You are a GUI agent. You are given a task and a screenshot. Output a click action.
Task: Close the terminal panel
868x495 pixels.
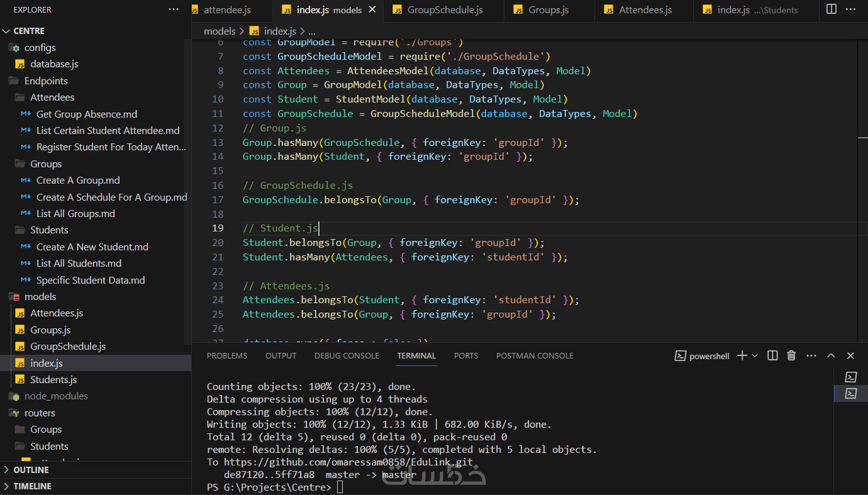(851, 356)
